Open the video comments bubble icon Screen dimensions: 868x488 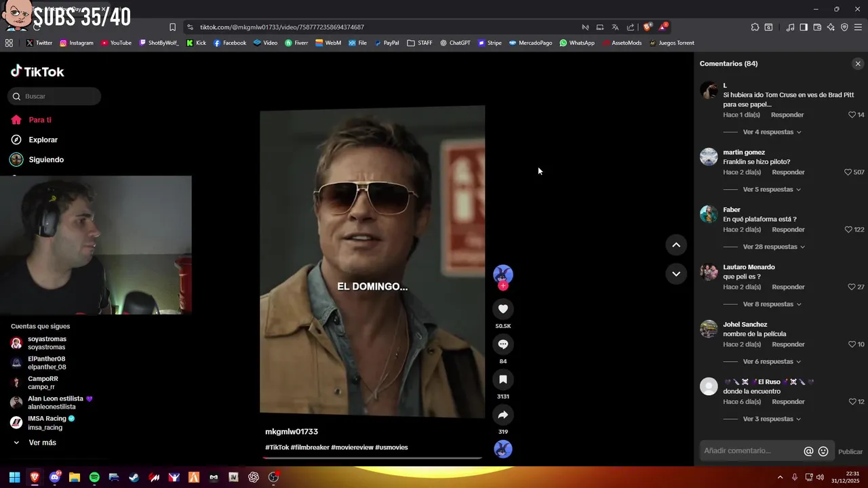coord(502,344)
